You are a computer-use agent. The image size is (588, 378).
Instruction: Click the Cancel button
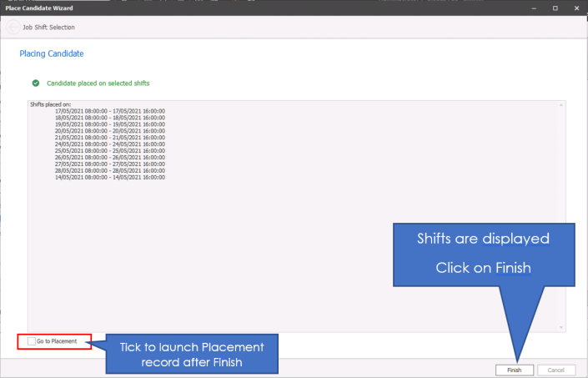coord(556,369)
